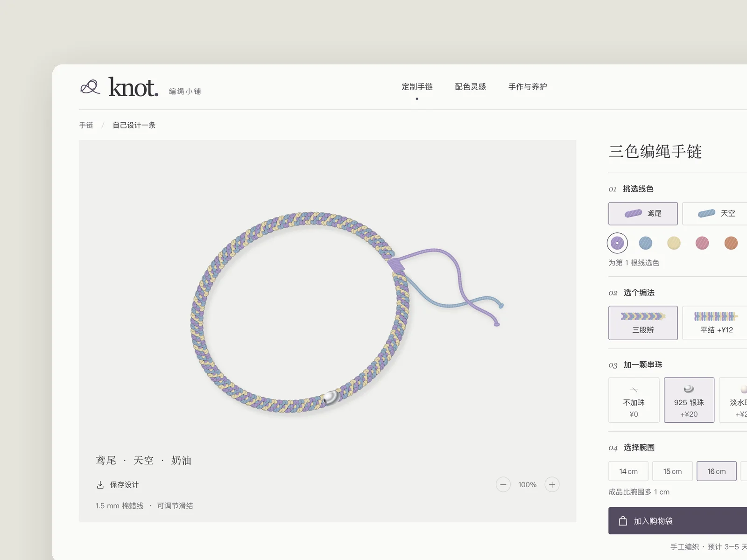Zoom in with the plus button
747x560 pixels.
(x=552, y=484)
